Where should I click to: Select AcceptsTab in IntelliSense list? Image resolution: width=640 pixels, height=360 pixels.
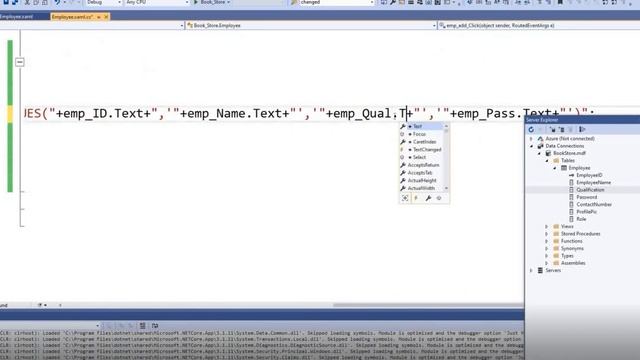(421, 173)
